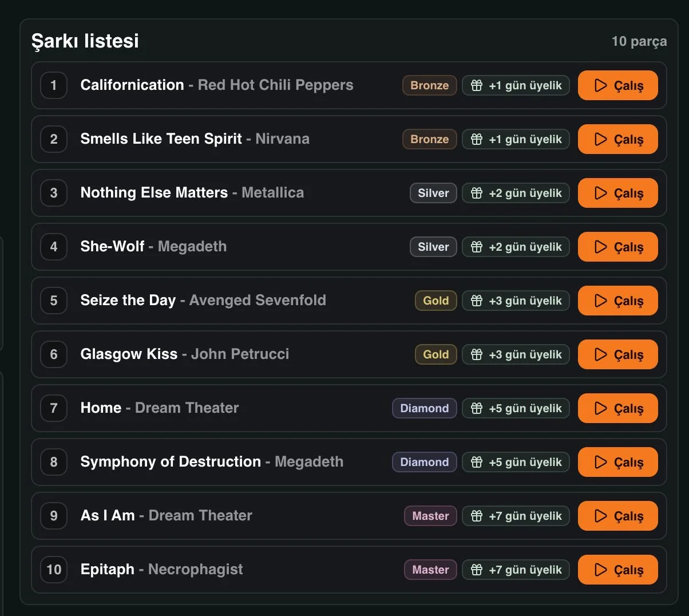The height and width of the screenshot is (616, 689).
Task: Click the Master badge on Epitaph
Action: [x=430, y=570]
